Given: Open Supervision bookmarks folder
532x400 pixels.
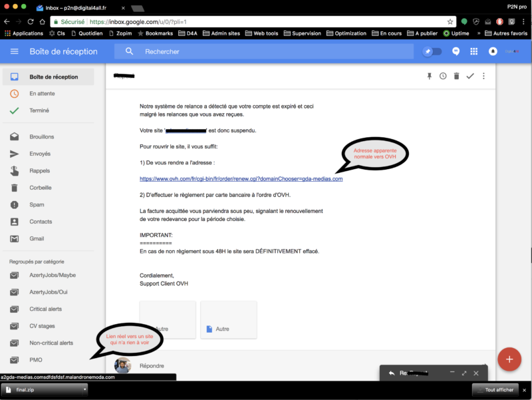Looking at the screenshot, I should [303, 33].
